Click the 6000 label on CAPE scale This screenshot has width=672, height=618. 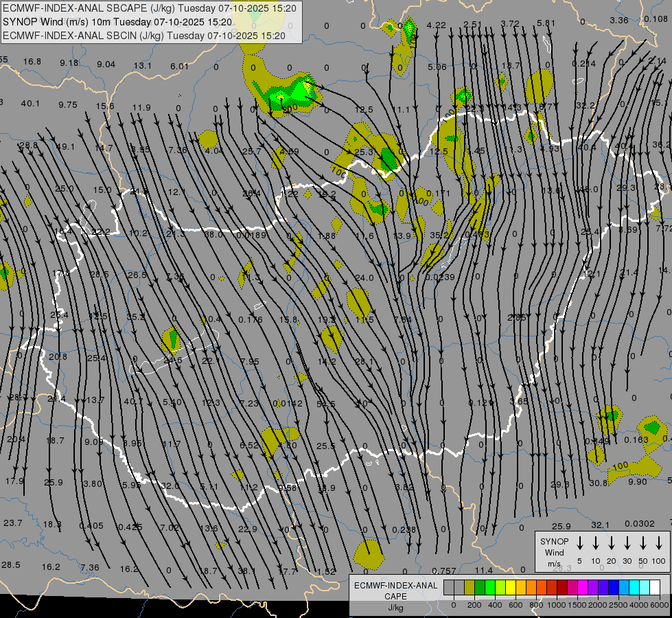(660, 606)
